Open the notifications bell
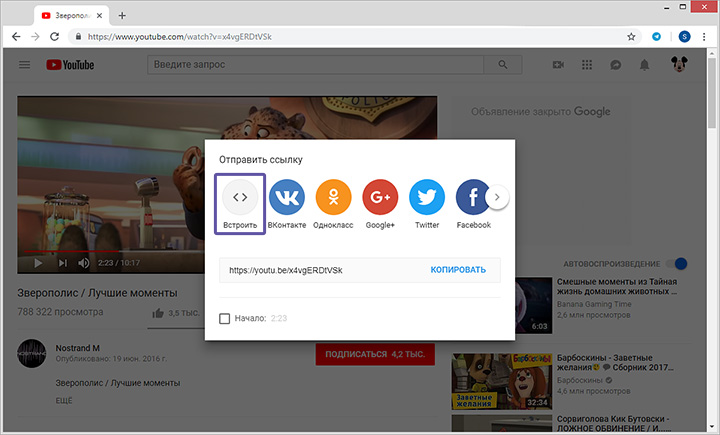This screenshot has width=720, height=435. coord(645,65)
